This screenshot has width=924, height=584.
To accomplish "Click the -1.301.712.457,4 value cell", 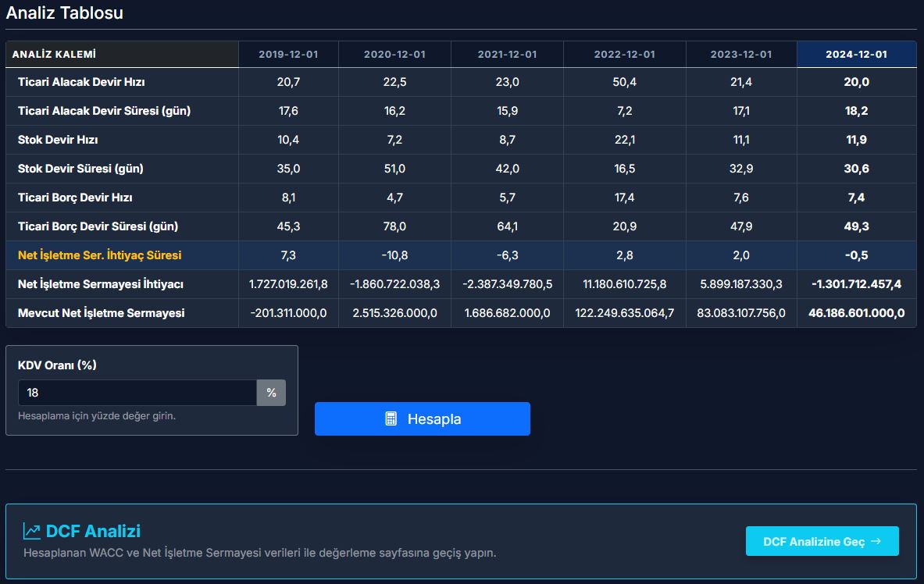I will pyautogui.click(x=856, y=284).
